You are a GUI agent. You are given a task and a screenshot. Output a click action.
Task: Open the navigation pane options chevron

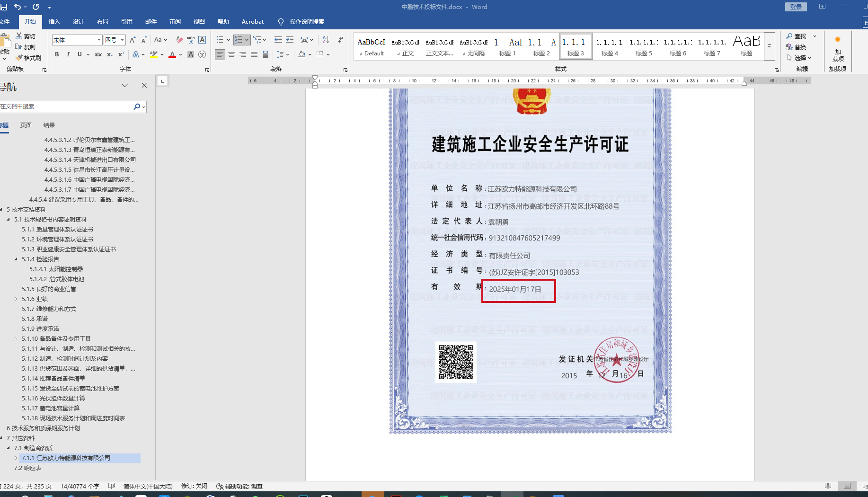click(x=124, y=85)
